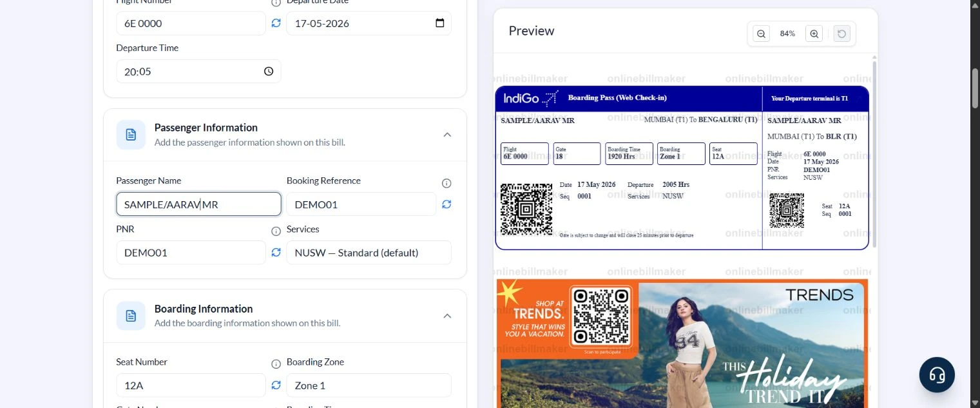This screenshot has width=980, height=408.
Task: Click the Boarding Zone label
Action: (315, 362)
